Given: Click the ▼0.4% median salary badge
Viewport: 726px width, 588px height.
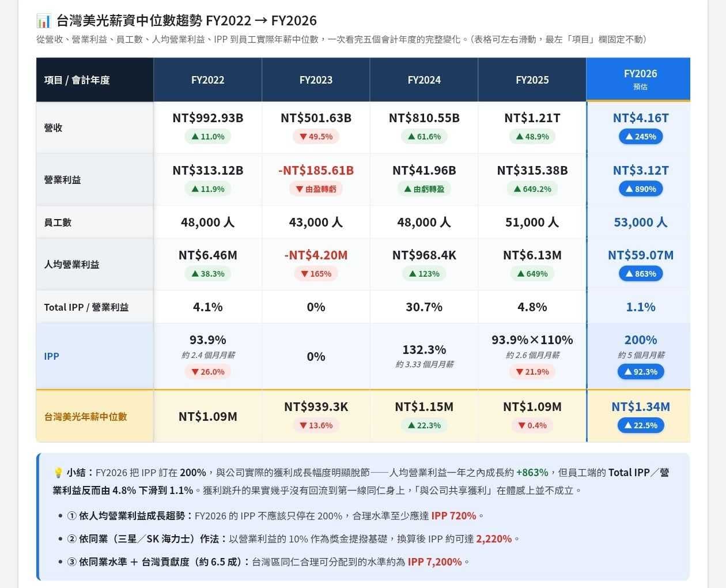Looking at the screenshot, I should [532, 425].
